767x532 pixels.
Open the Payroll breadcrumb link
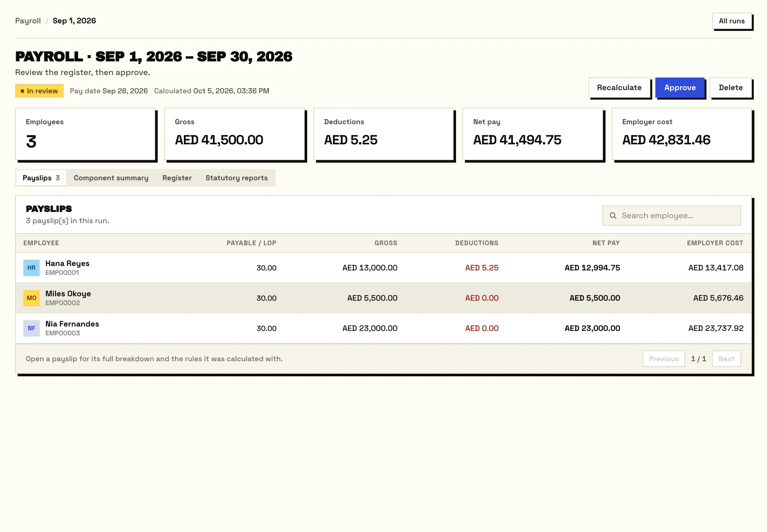[x=28, y=21]
